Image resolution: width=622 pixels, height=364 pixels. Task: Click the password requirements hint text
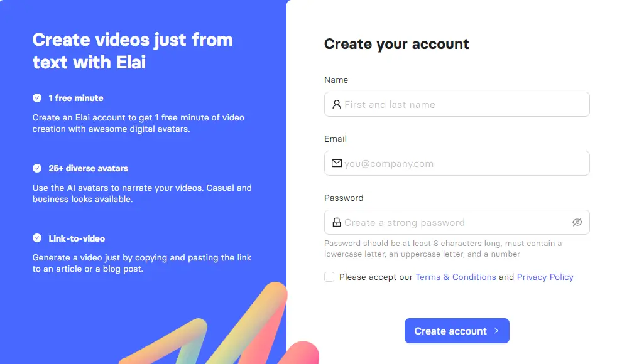[443, 249]
